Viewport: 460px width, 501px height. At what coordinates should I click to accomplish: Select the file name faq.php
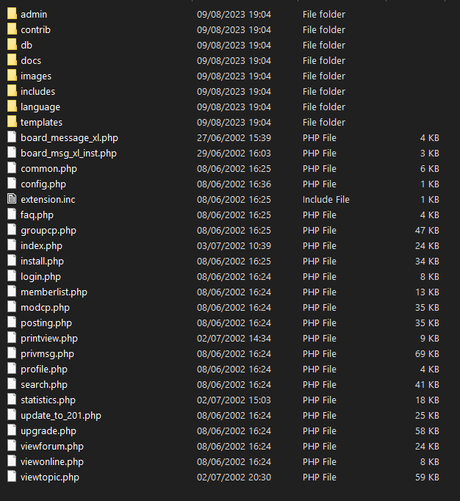point(37,215)
